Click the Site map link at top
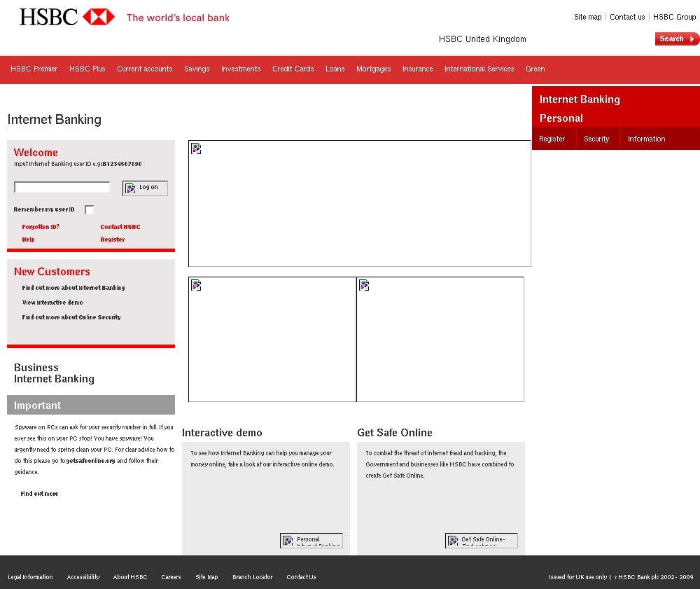 (587, 17)
